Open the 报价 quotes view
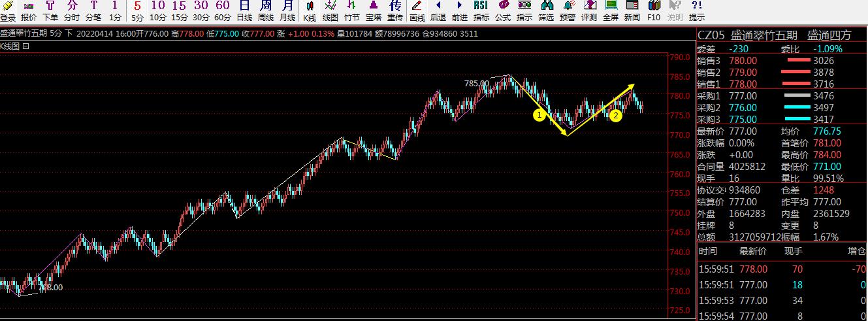The height and width of the screenshot is (321, 868). 29,11
